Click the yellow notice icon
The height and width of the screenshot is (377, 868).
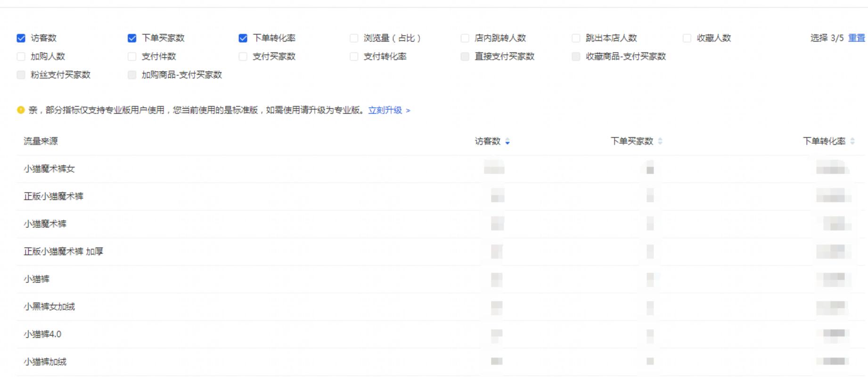[21, 110]
